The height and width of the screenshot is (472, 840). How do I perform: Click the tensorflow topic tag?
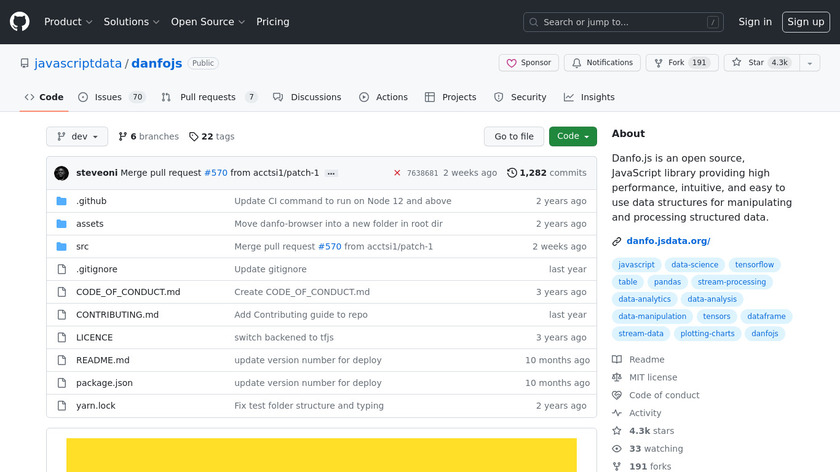pyautogui.click(x=754, y=265)
